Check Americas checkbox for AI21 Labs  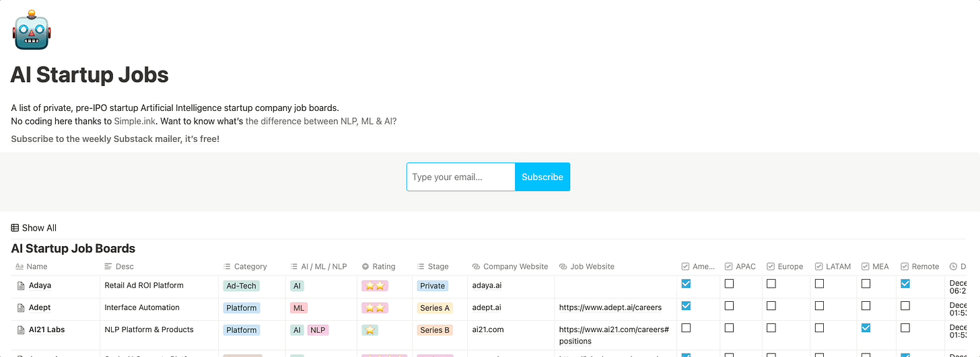pos(686,328)
